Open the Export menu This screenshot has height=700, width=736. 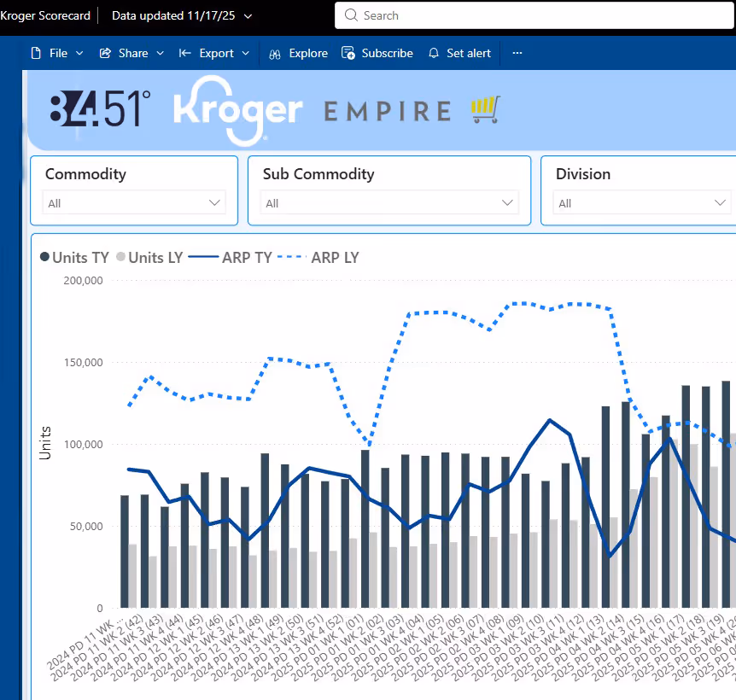pyautogui.click(x=214, y=53)
